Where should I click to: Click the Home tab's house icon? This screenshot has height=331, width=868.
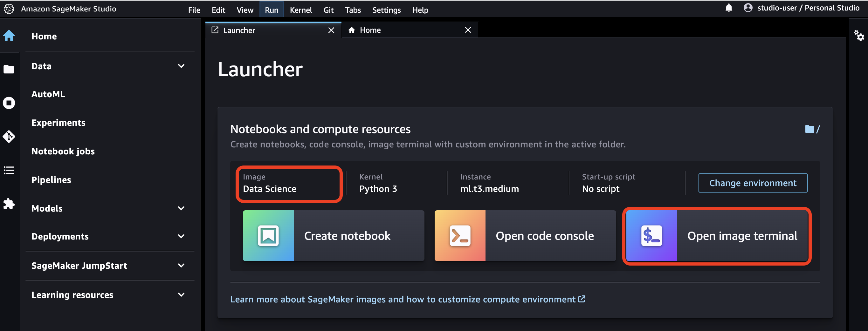pyautogui.click(x=351, y=30)
